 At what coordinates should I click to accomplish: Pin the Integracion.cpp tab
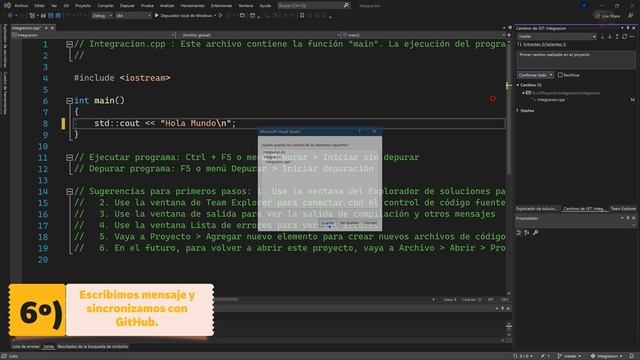[46, 28]
